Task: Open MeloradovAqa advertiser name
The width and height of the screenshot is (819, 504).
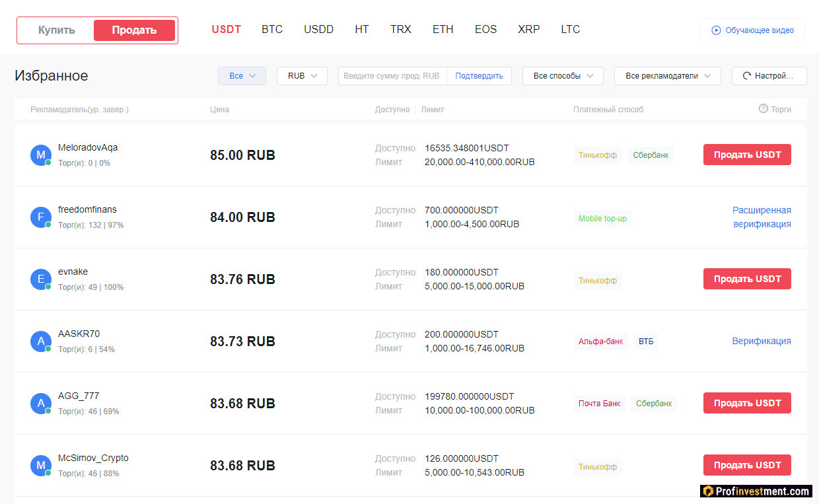Action: click(x=88, y=148)
